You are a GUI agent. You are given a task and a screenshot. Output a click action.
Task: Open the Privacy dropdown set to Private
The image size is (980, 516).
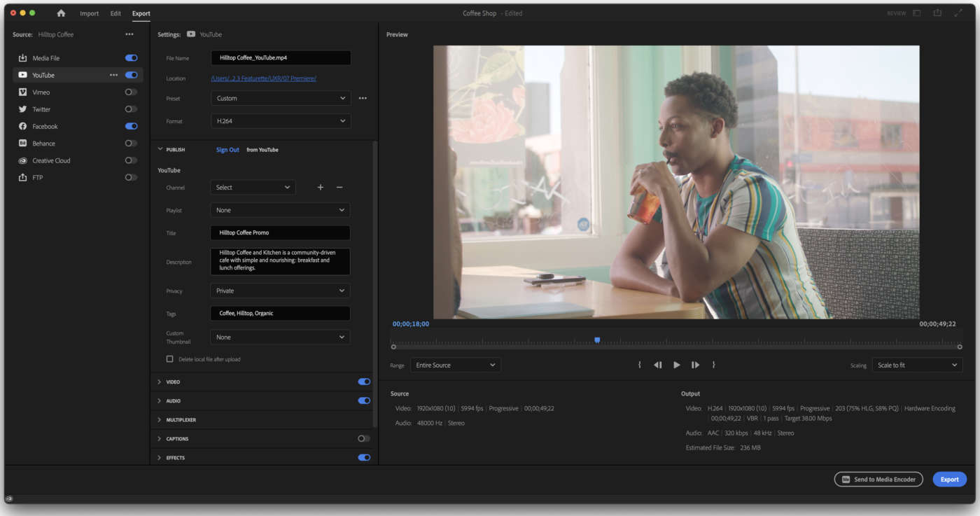(280, 291)
